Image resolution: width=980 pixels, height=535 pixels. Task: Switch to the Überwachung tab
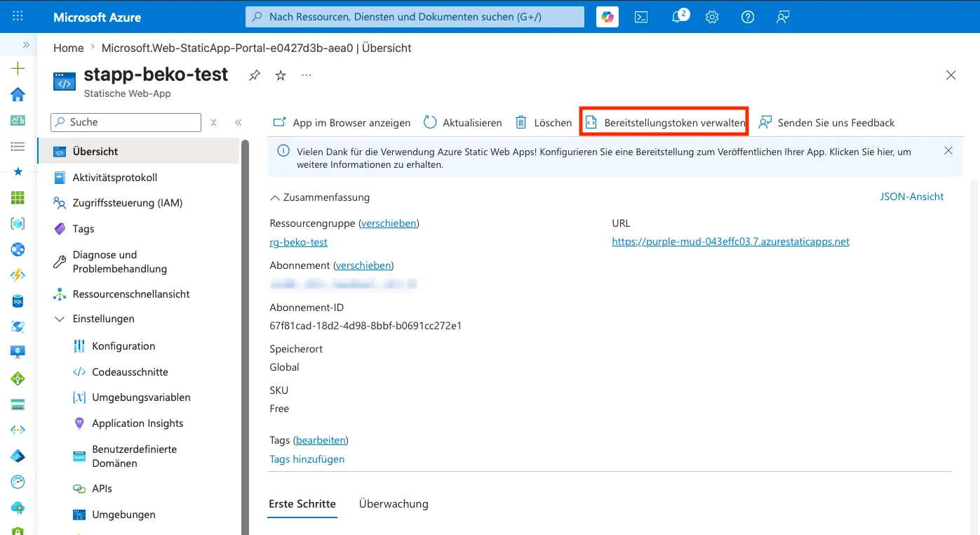[394, 503]
